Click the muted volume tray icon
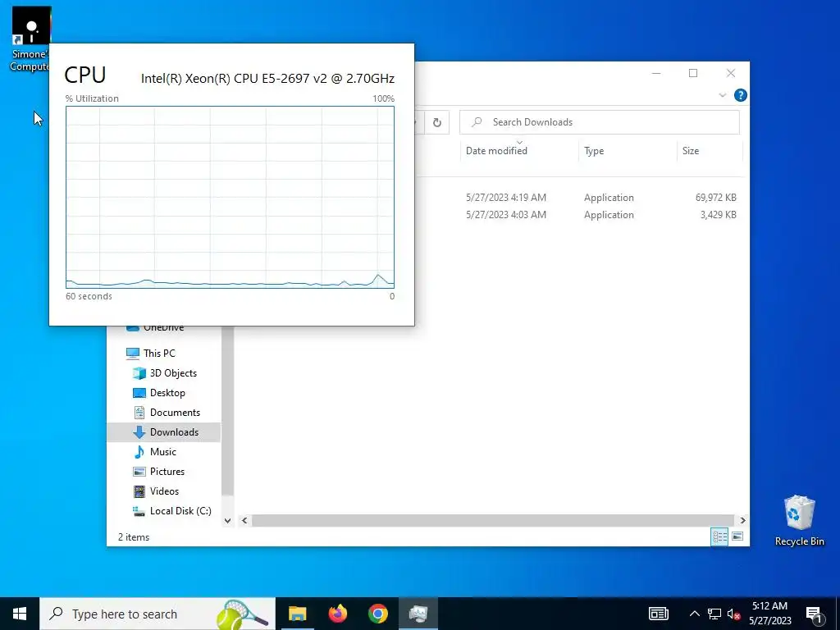840x630 pixels. point(734,614)
